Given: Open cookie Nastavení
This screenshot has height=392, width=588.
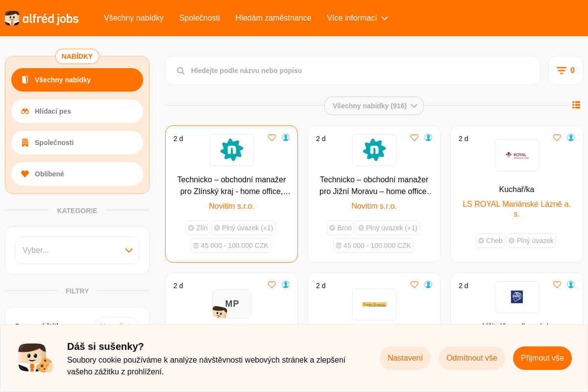Looking at the screenshot, I should point(405,358).
